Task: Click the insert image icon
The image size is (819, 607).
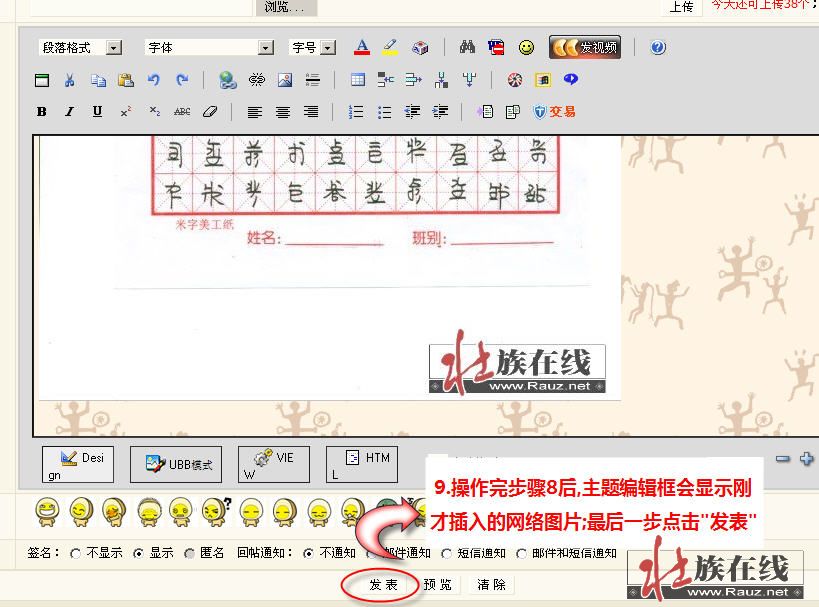Action: pos(285,80)
